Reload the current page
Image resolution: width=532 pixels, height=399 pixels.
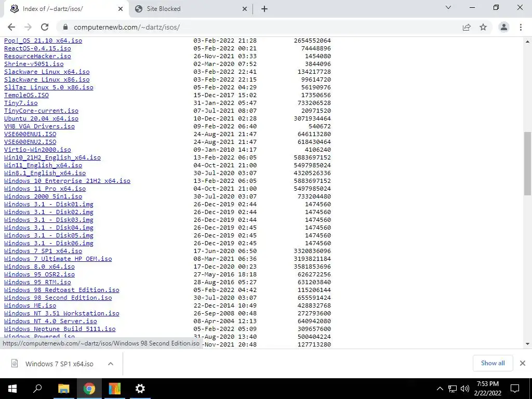(45, 27)
